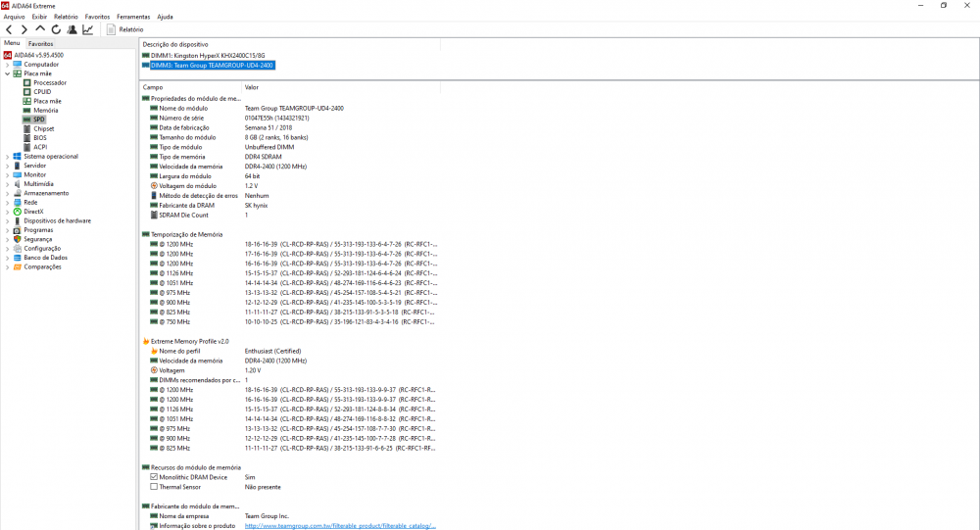Click the Dispositivos de hardware icon
The image size is (980, 530).
pyautogui.click(x=17, y=220)
